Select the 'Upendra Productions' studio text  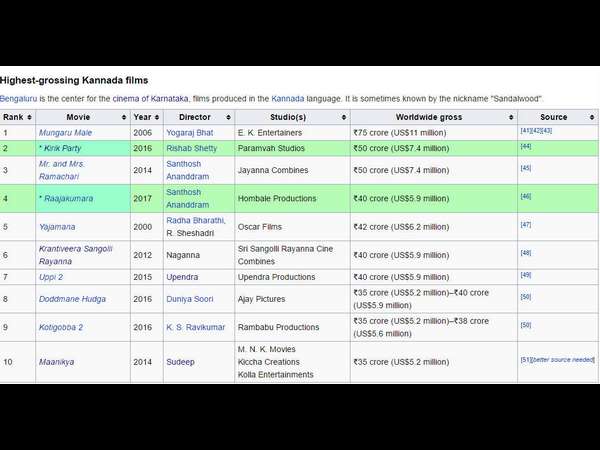coord(276,277)
